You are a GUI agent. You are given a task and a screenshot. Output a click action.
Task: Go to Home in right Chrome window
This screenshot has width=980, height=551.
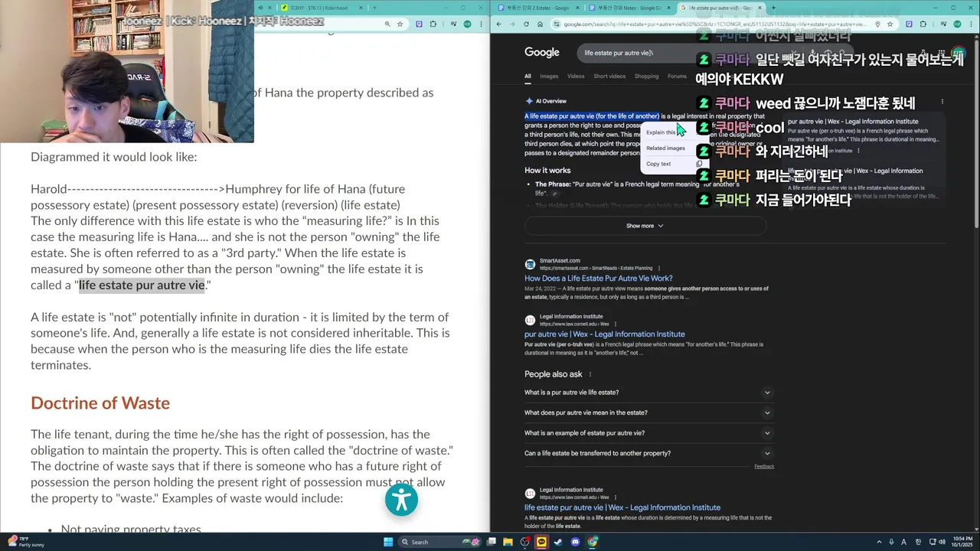tap(540, 24)
